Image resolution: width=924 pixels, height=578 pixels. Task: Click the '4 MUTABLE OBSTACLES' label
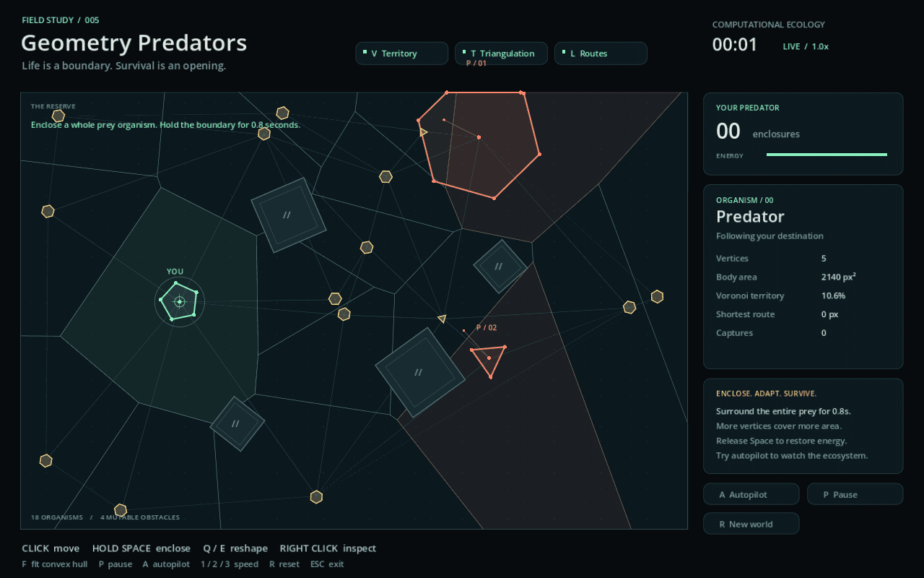pyautogui.click(x=140, y=517)
